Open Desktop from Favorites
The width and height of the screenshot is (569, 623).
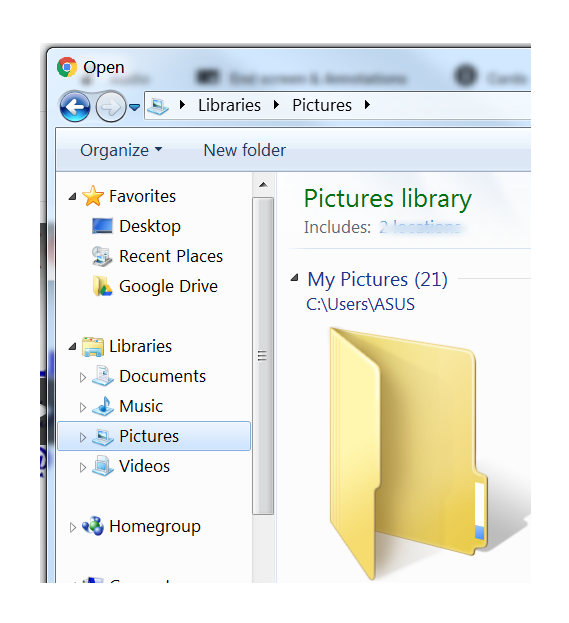coord(150,226)
